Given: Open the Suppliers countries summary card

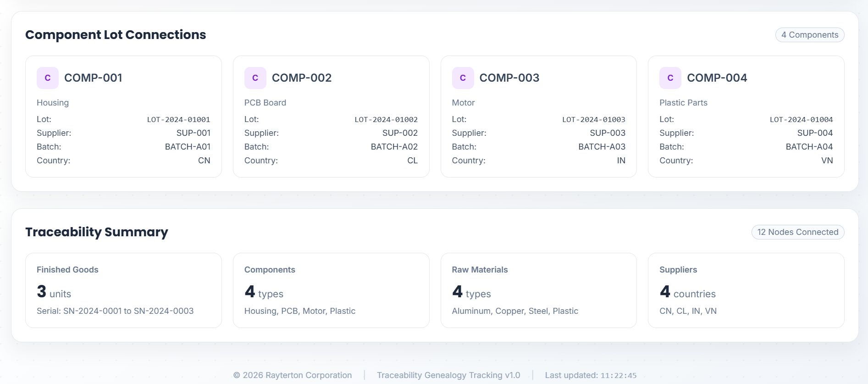Looking at the screenshot, I should 746,290.
